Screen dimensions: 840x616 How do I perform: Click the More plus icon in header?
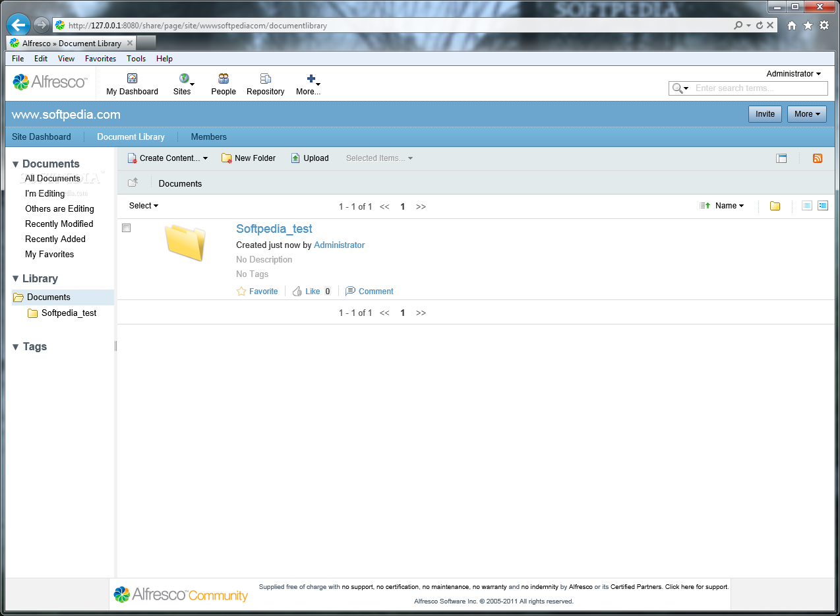pos(311,78)
